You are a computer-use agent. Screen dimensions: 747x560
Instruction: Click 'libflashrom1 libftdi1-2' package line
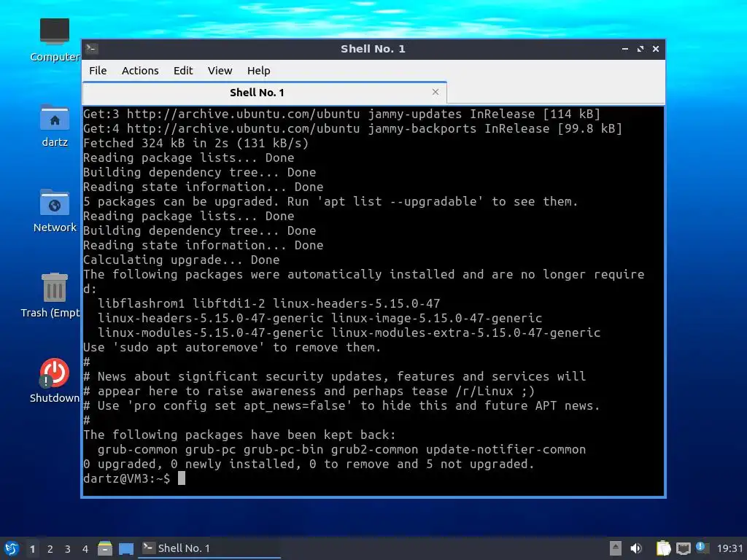(x=268, y=304)
